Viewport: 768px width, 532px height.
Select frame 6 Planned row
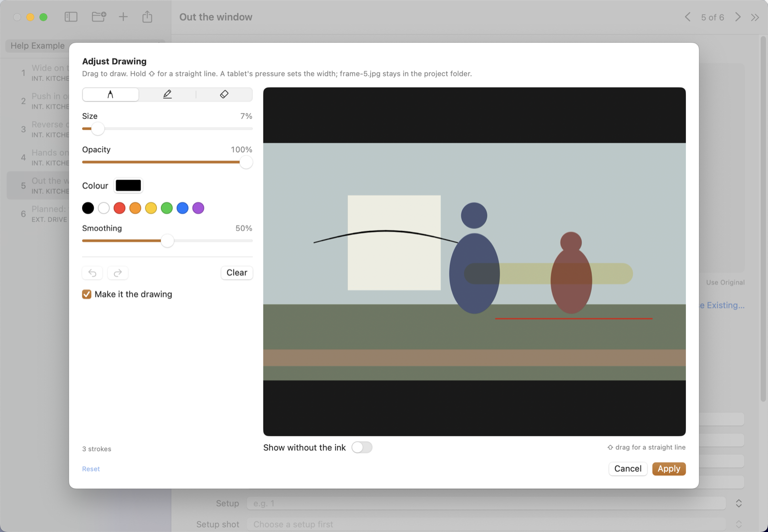coord(38,214)
